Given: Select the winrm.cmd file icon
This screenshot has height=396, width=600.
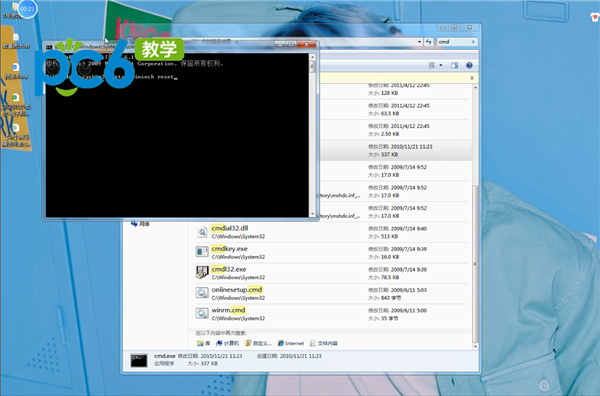Looking at the screenshot, I should coord(202,313).
